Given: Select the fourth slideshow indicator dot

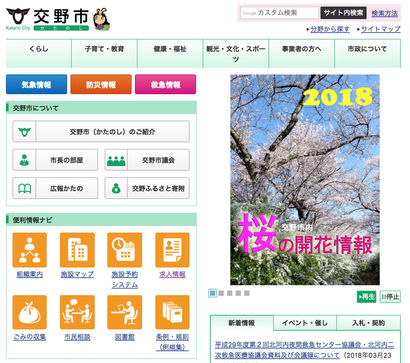Looking at the screenshot, I should 238,293.
